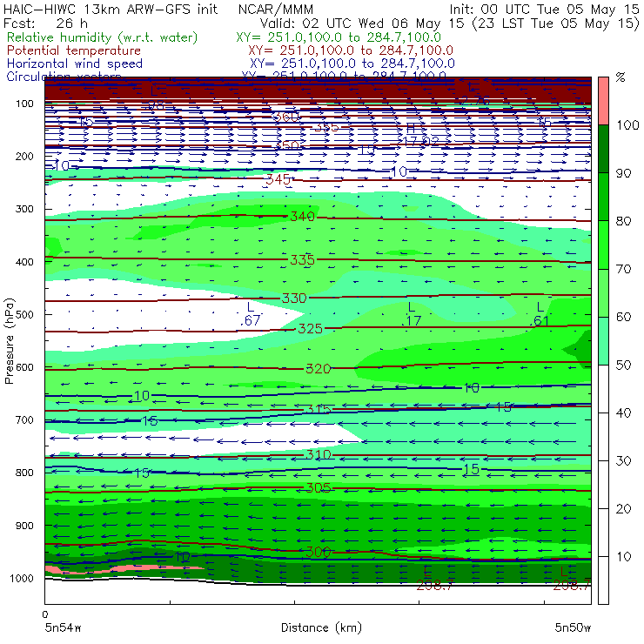Click the colorbar's '70' percent label
This screenshot has width=644, height=644.
[x=623, y=269]
